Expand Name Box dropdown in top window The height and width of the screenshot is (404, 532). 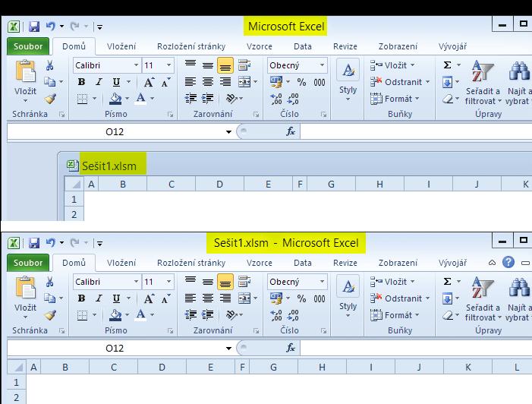click(228, 131)
